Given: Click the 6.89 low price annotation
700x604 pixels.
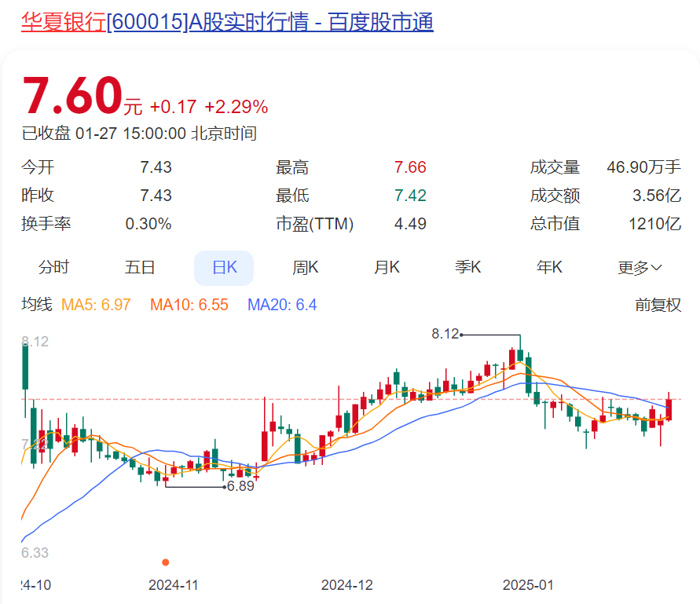Looking at the screenshot, I should coord(240,486).
